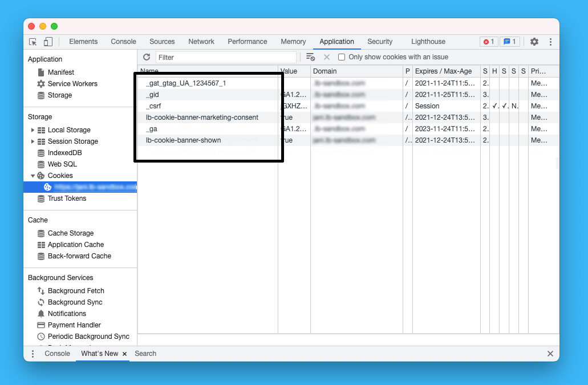Close the What's New drawer tab
Screen dimensions: 588x385
124,354
